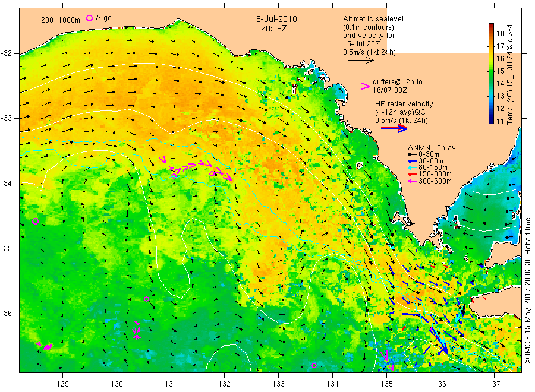Click the Argo float marker near 131E 33.9S
The width and height of the screenshot is (535, 392).
pyautogui.click(x=174, y=176)
